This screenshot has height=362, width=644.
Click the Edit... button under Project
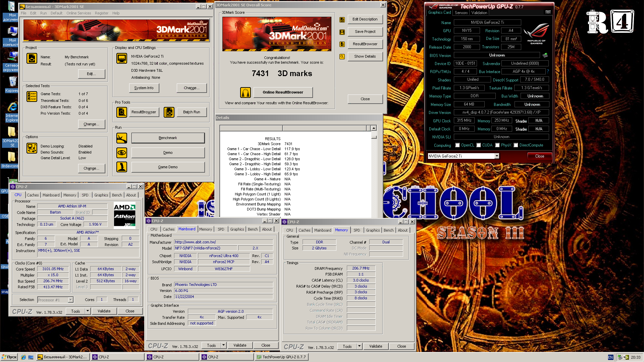pos(91,74)
